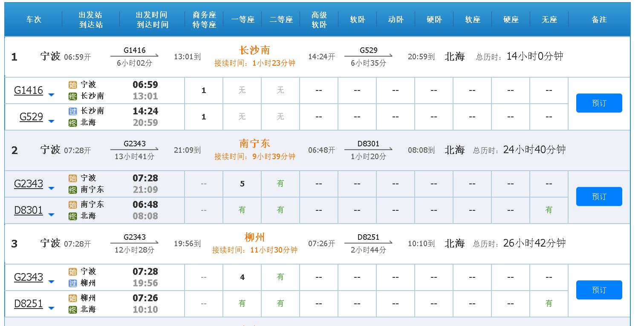The width and height of the screenshot is (644, 326).
Task: Click terminal icon beside 北海 in G529 row
Action: [73, 122]
